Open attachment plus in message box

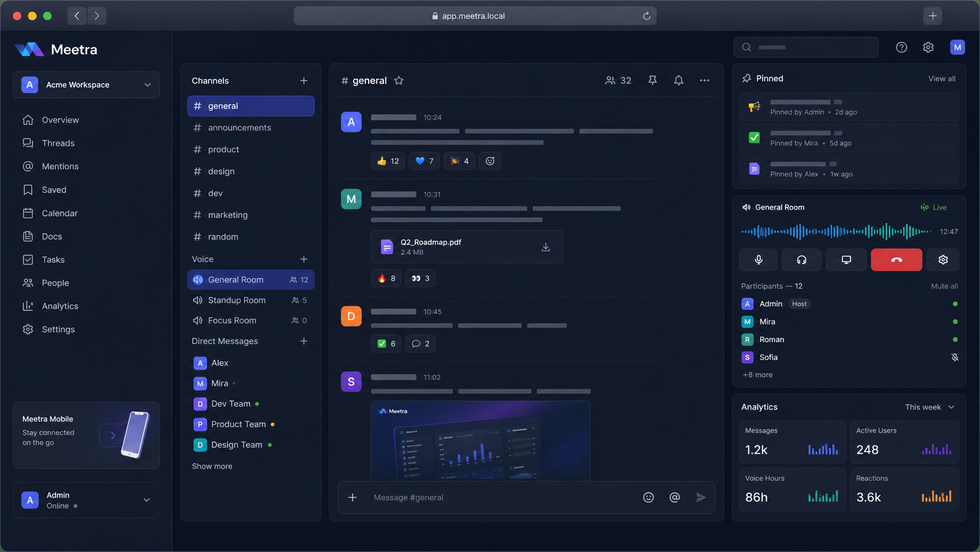click(x=352, y=497)
